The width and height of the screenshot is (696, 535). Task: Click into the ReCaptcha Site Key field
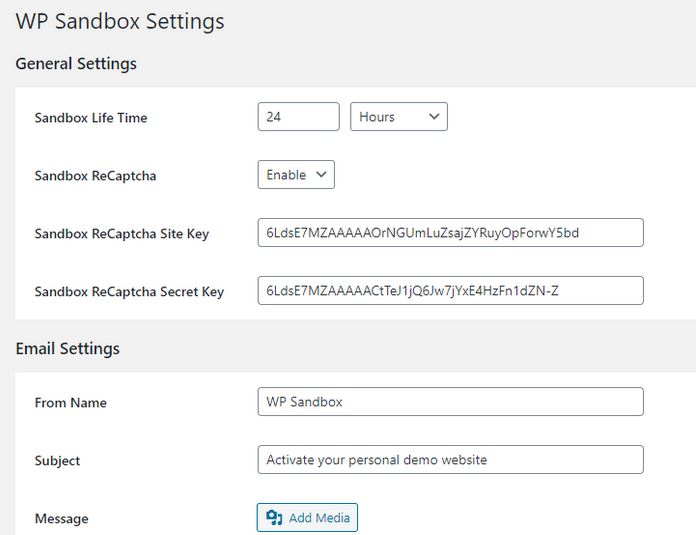point(451,233)
